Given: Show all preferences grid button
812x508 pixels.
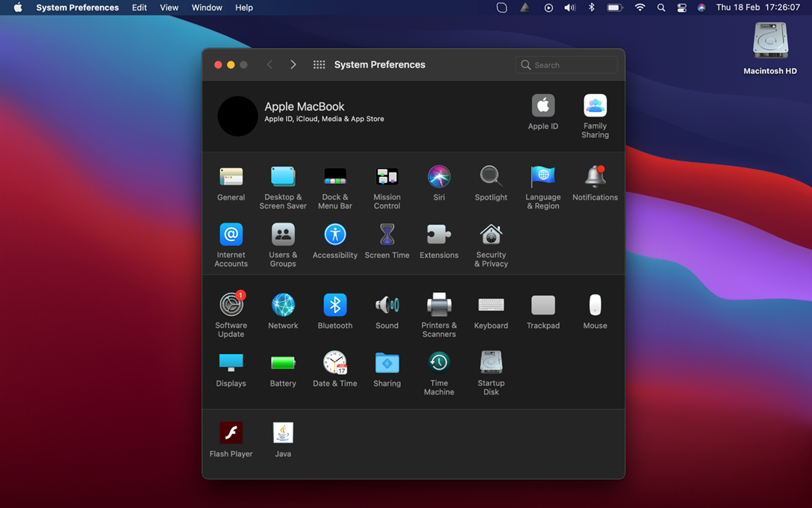Looking at the screenshot, I should (319, 65).
